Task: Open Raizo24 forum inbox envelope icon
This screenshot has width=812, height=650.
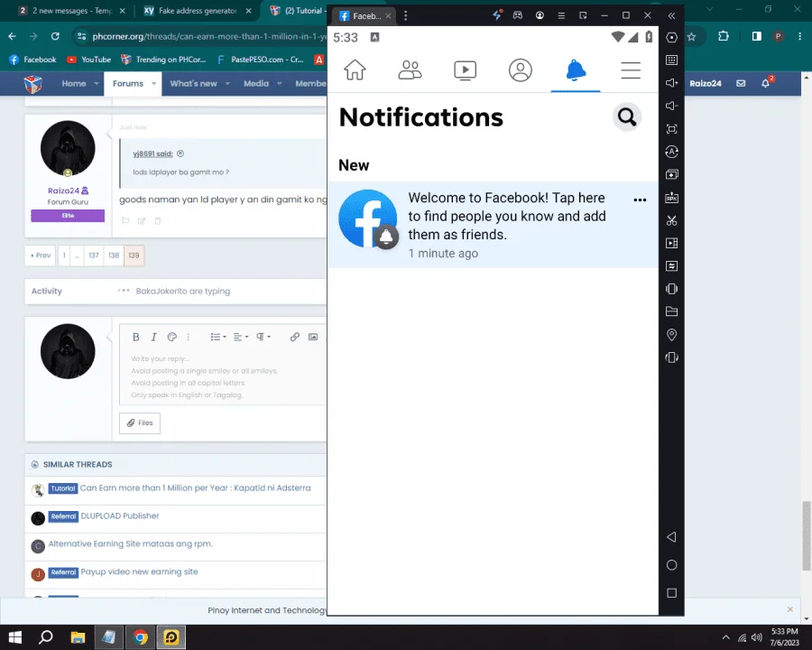Action: [x=741, y=83]
